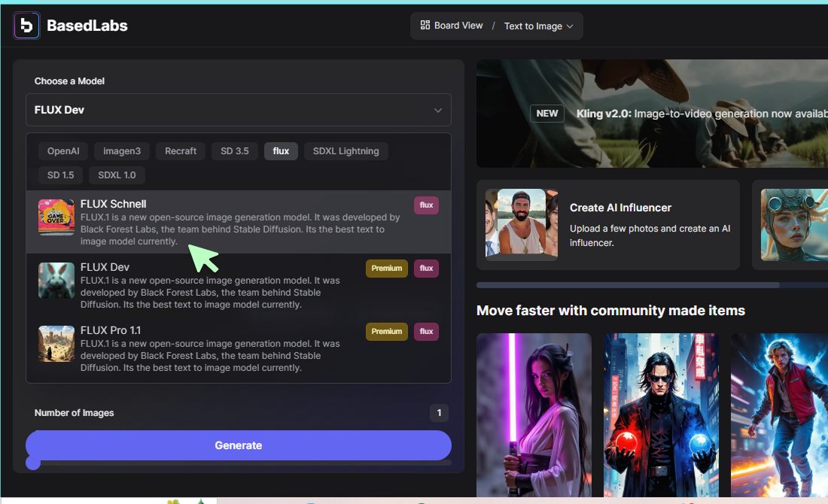Open the Text to Image dropdown
This screenshot has width=828, height=504.
coord(539,26)
